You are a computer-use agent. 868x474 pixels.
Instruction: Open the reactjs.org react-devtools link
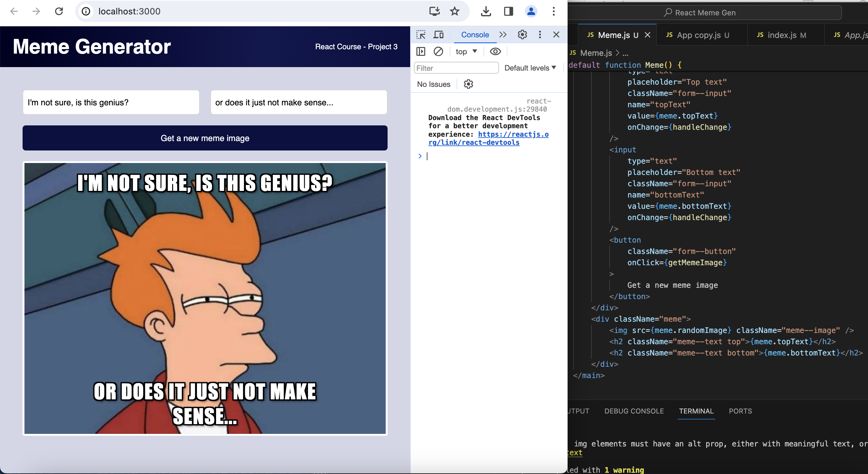(488, 139)
